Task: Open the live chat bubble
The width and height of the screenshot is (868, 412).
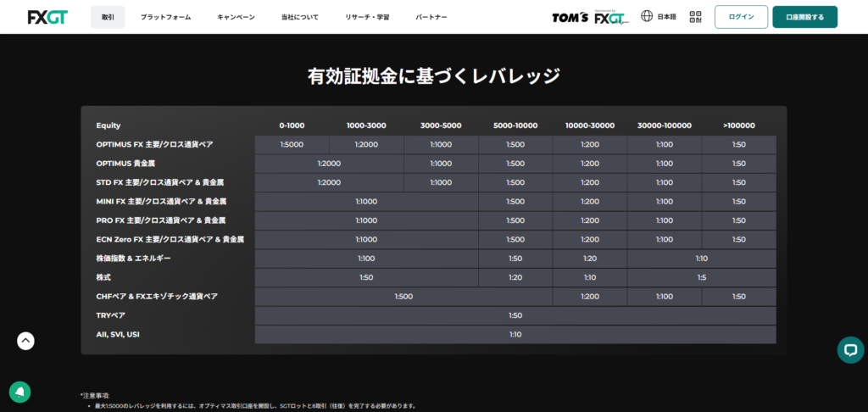Action: coord(850,350)
